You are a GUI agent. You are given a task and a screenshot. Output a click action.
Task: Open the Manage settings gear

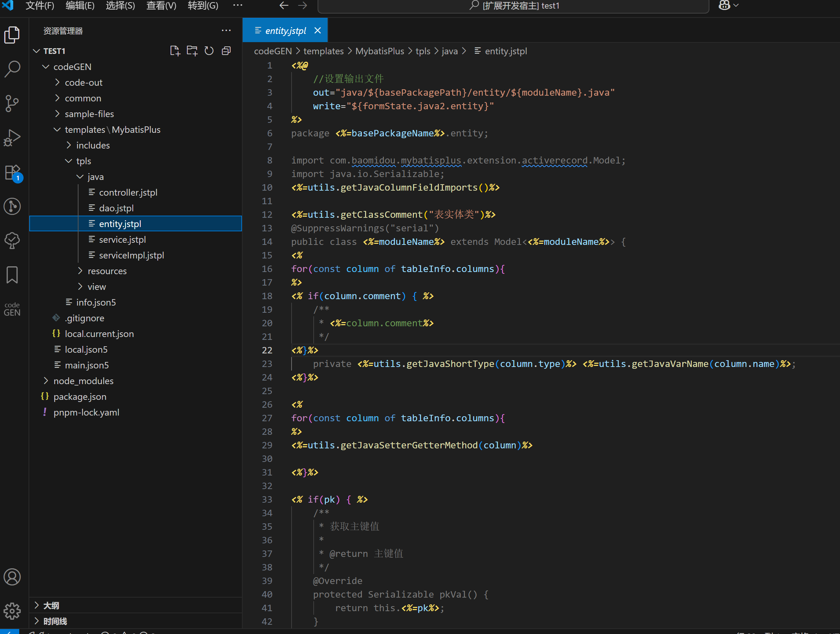point(12,611)
